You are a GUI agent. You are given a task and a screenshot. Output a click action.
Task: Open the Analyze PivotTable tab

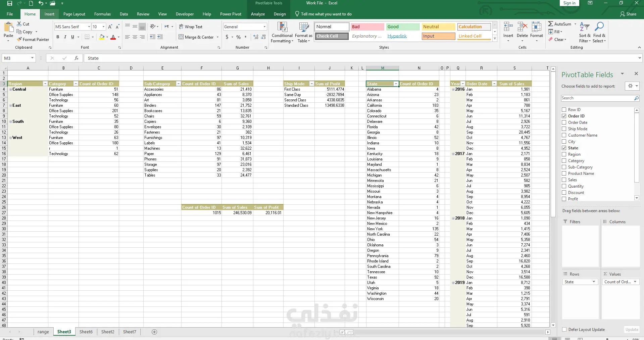click(258, 14)
